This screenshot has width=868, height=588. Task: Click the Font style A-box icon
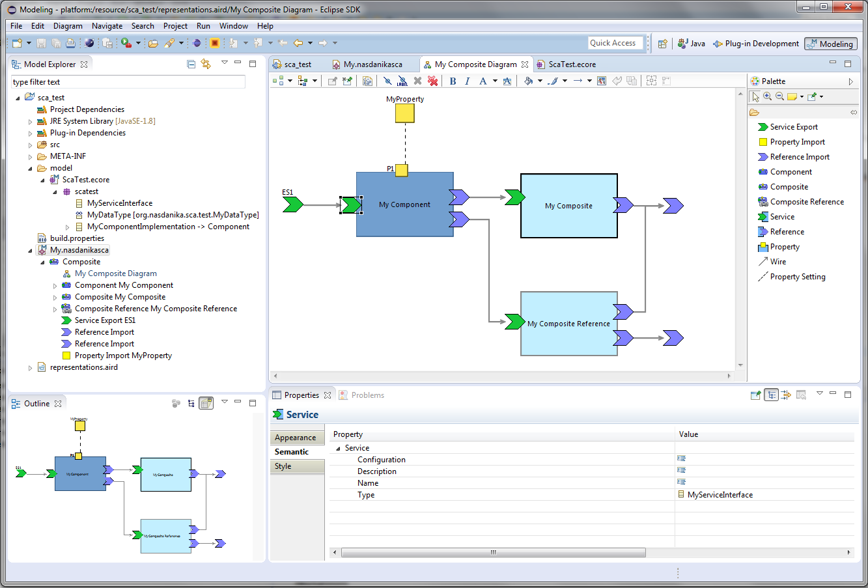[507, 81]
